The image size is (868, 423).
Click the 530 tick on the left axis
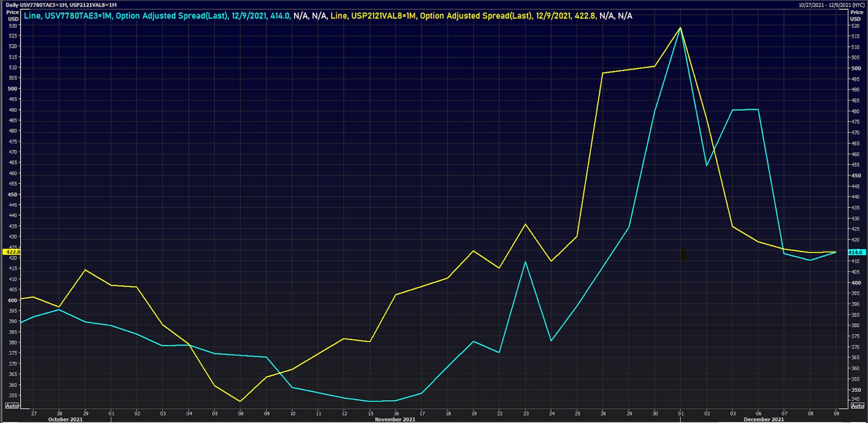click(x=13, y=25)
